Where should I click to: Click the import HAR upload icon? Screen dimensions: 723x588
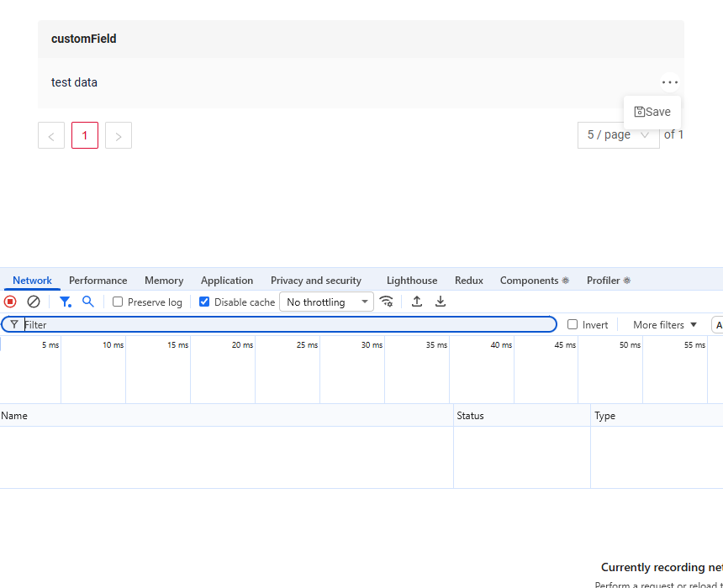pyautogui.click(x=417, y=302)
